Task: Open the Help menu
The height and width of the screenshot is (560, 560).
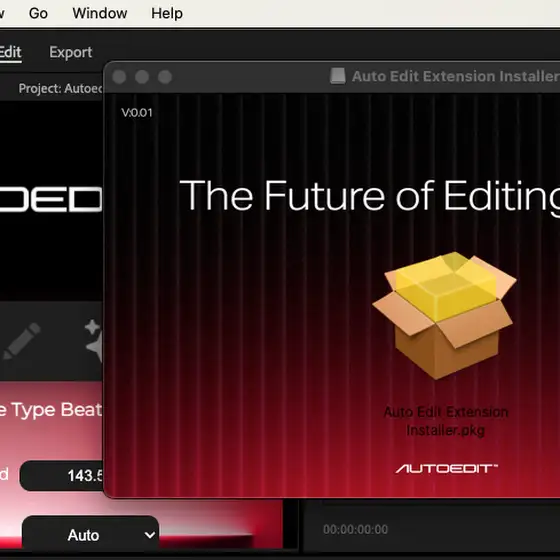Action: 167,13
